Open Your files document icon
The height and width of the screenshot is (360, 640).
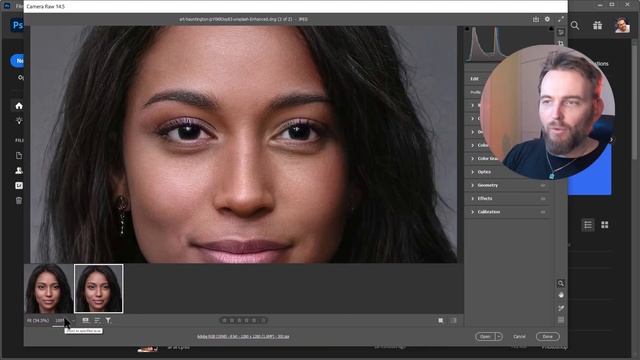pos(19,156)
